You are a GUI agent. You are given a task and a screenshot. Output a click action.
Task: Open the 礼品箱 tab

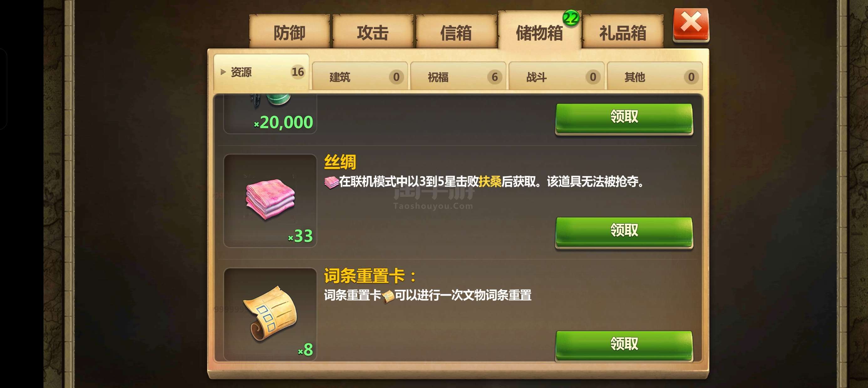coord(623,32)
